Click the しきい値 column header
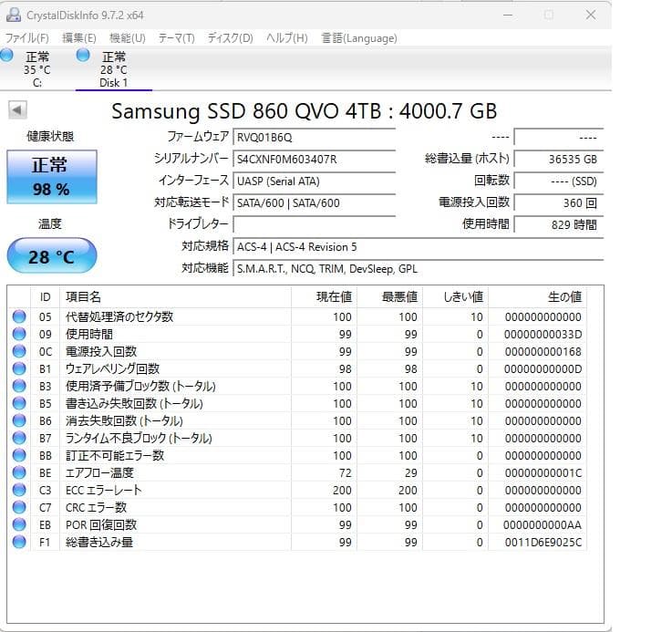This screenshot has height=632, width=672. (x=455, y=297)
